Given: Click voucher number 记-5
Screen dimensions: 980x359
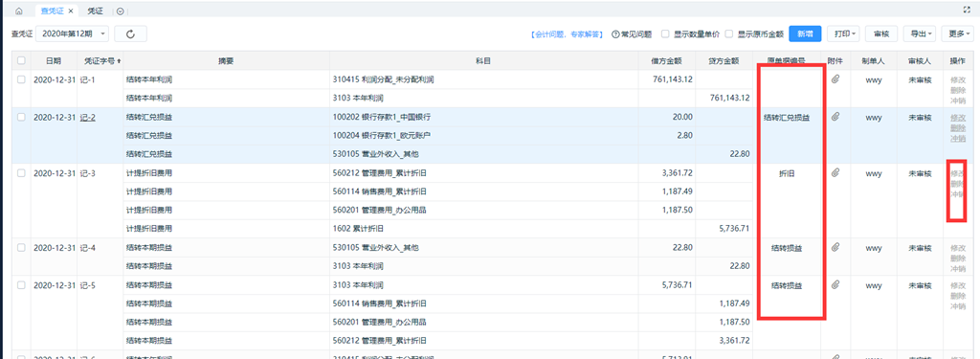Looking at the screenshot, I should [x=87, y=285].
